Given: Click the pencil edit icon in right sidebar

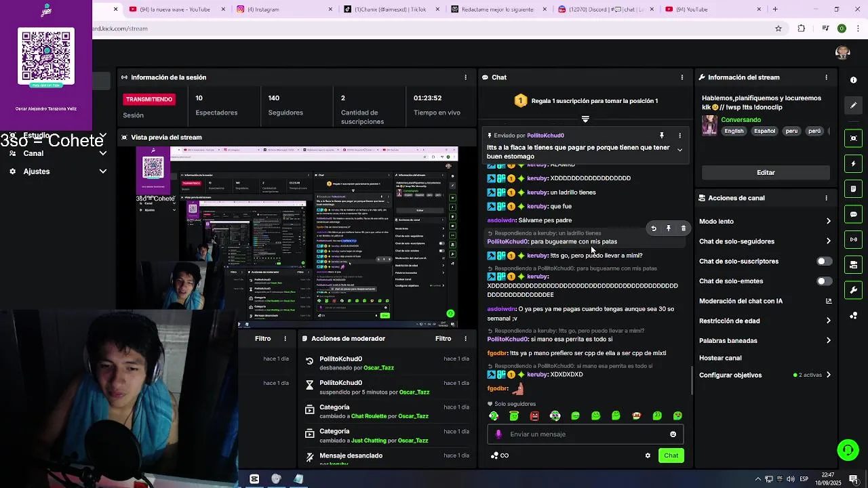Looking at the screenshot, I should pyautogui.click(x=853, y=105).
